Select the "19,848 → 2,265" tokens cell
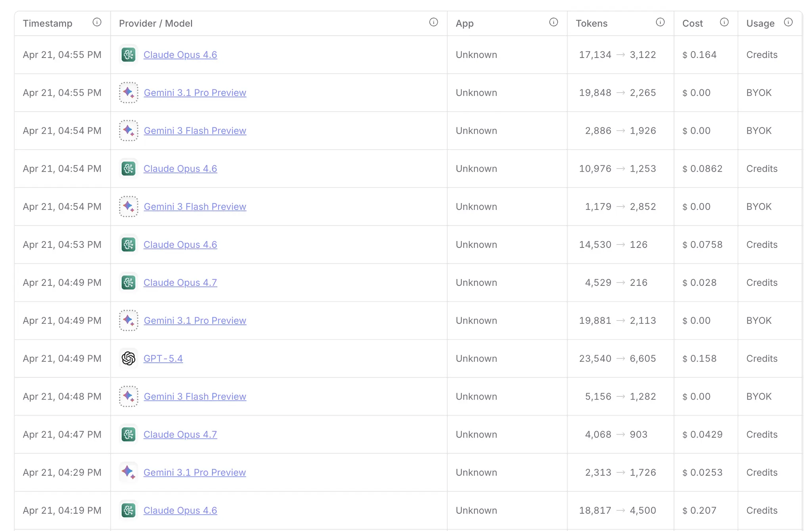This screenshot has width=812, height=531. pyautogui.click(x=617, y=93)
